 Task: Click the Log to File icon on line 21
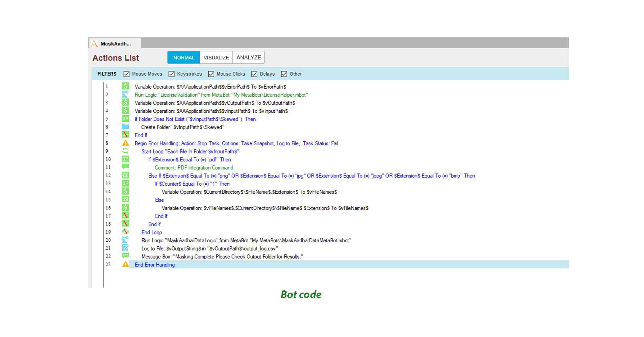(x=125, y=248)
